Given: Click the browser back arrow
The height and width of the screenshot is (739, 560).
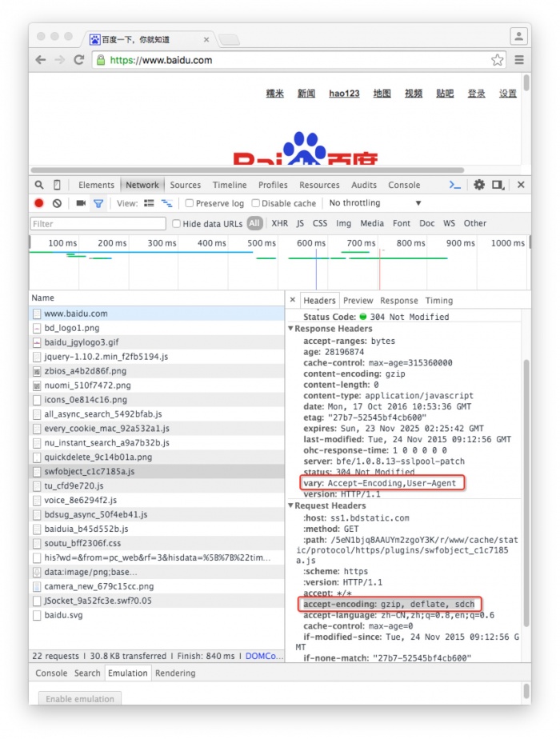Looking at the screenshot, I should tap(41, 60).
